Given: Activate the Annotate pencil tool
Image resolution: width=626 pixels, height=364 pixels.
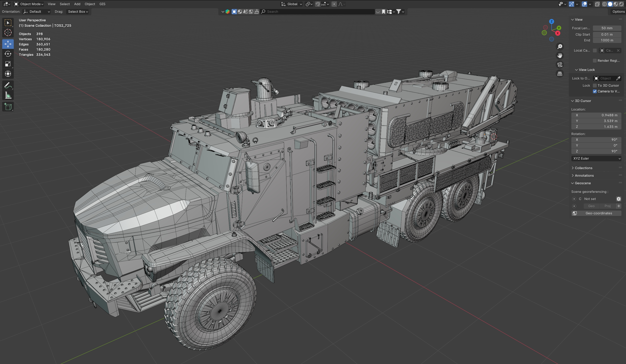Looking at the screenshot, I should tap(8, 85).
